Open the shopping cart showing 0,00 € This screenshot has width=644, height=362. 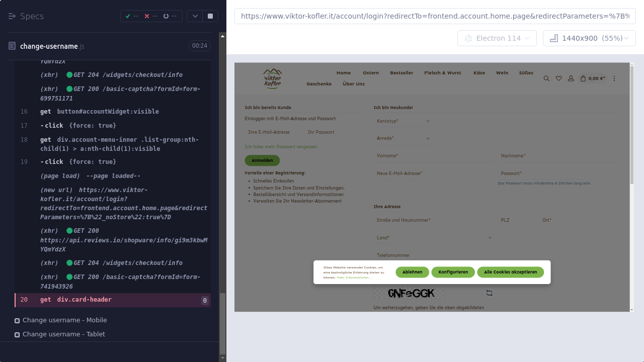[x=593, y=78]
